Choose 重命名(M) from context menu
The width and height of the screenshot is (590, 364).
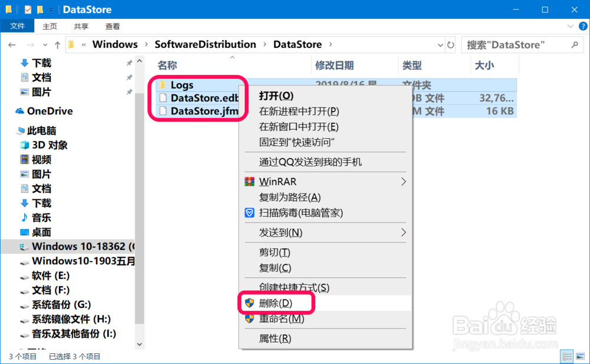pyautogui.click(x=326, y=319)
